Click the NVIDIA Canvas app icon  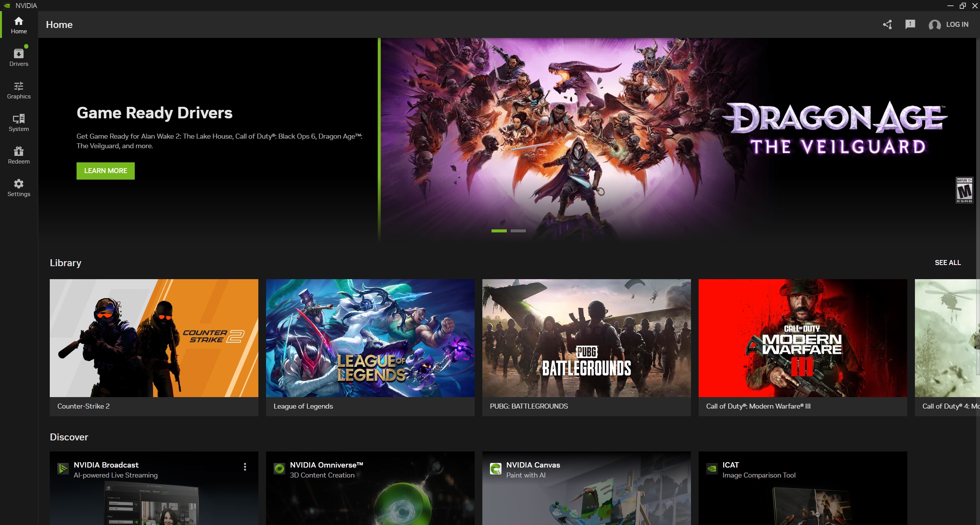(496, 468)
